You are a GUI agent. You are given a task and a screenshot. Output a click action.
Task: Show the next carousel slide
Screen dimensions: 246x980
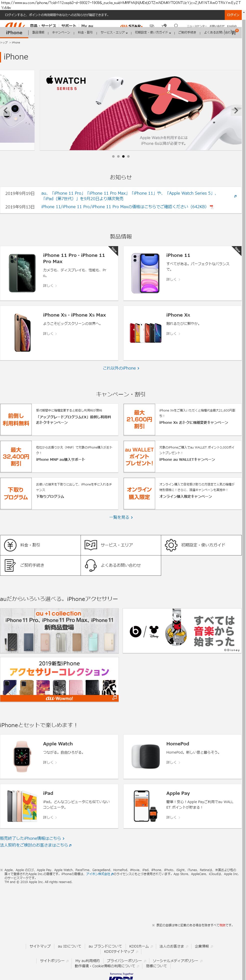tap(236, 110)
